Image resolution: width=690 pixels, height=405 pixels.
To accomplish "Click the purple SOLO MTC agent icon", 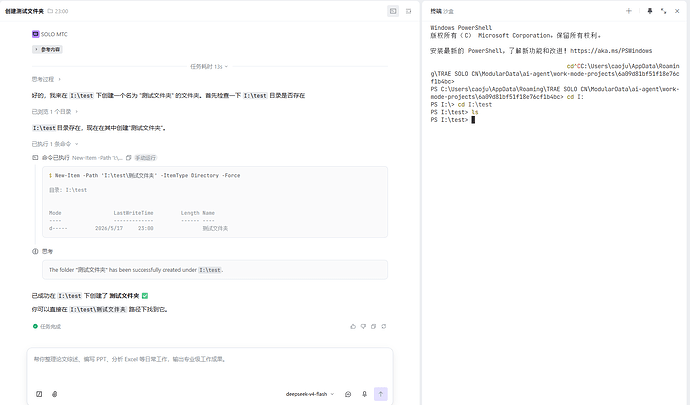I will click(35, 34).
